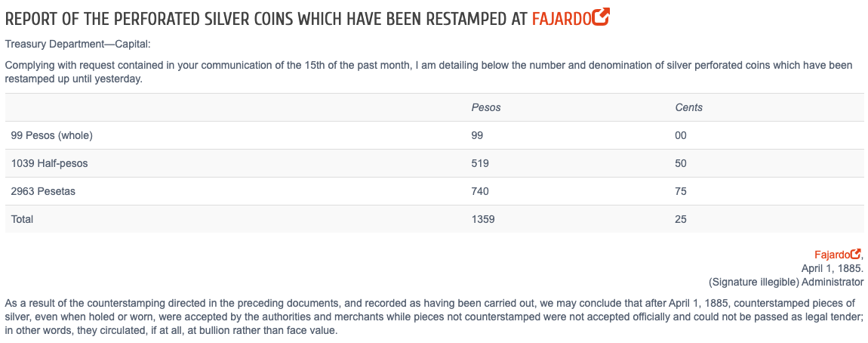Select the 519 pesos value cell
The height and width of the screenshot is (343, 868).
coord(480,163)
